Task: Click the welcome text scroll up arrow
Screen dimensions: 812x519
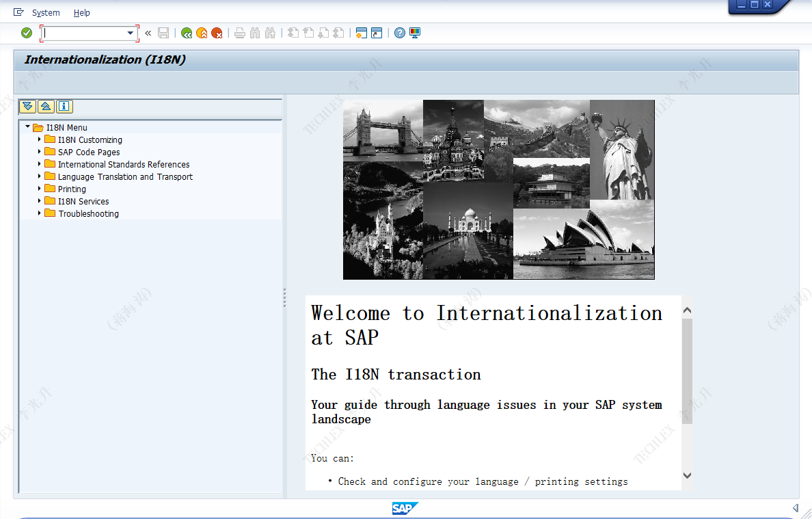Action: 687,310
